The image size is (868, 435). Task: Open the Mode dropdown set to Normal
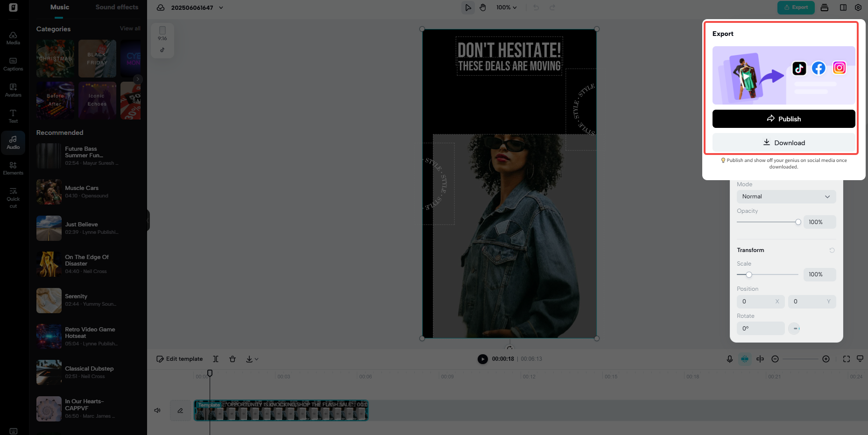click(x=786, y=196)
